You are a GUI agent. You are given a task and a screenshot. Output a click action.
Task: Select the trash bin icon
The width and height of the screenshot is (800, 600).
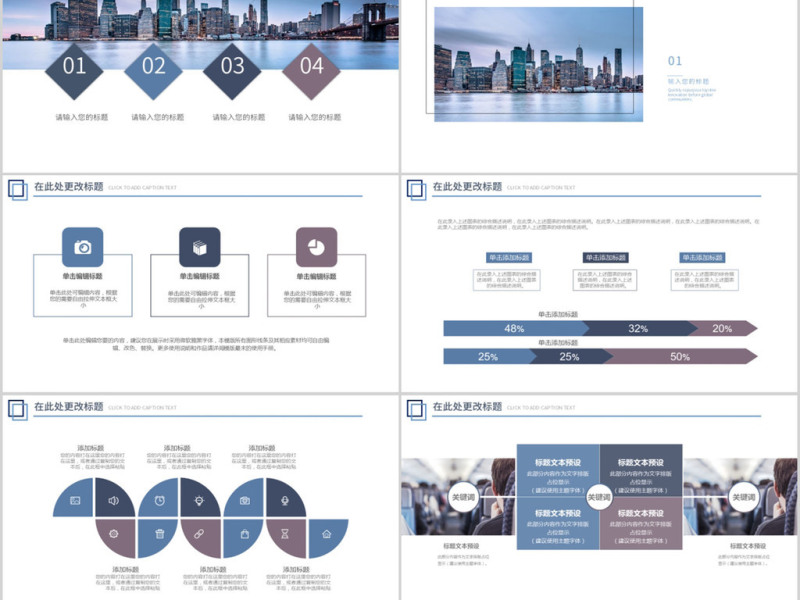point(159,535)
